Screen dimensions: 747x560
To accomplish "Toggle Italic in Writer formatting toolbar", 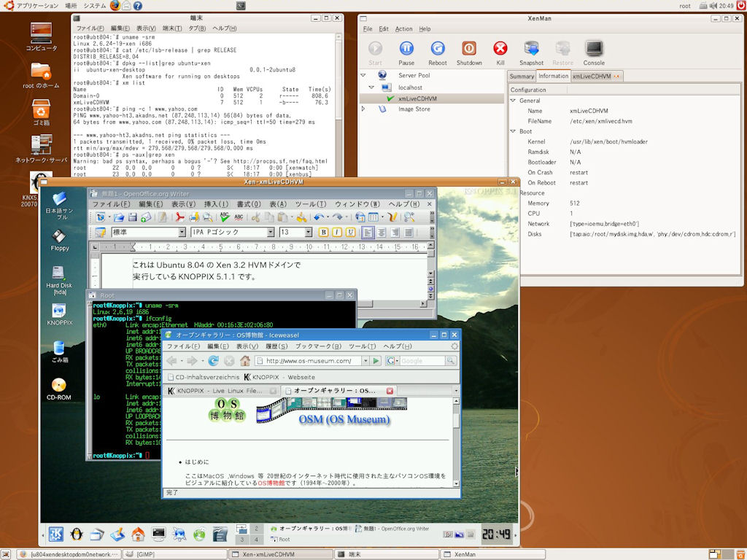I will point(337,233).
